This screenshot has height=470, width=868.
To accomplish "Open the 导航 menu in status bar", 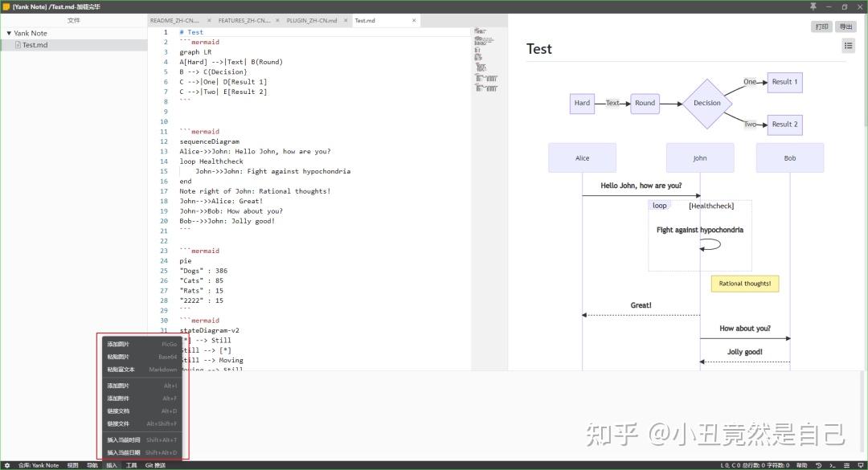I will click(x=92, y=465).
